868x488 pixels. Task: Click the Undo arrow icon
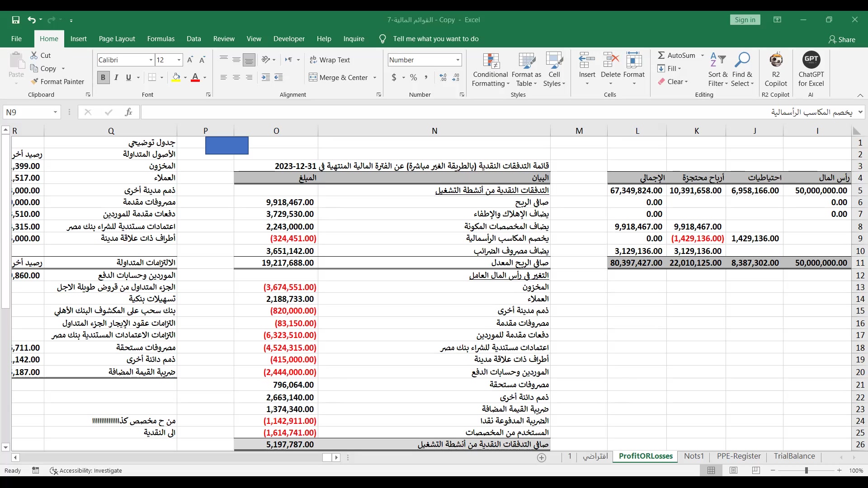[31, 20]
